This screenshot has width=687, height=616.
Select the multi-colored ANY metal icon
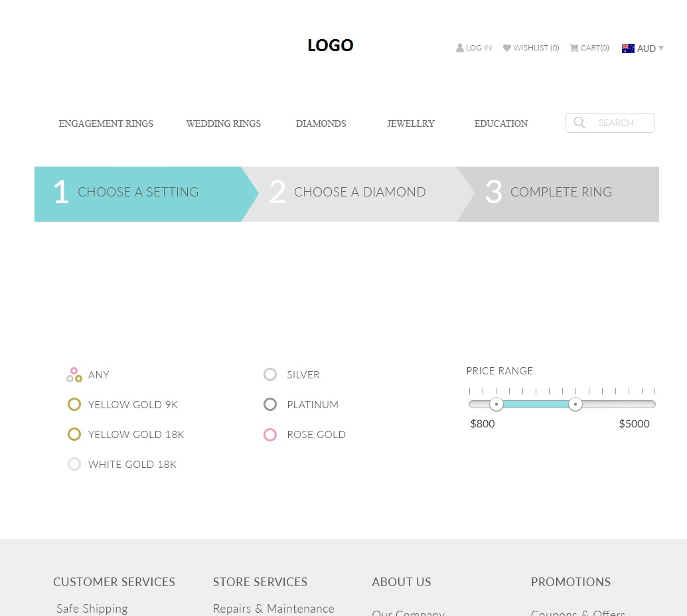[74, 375]
